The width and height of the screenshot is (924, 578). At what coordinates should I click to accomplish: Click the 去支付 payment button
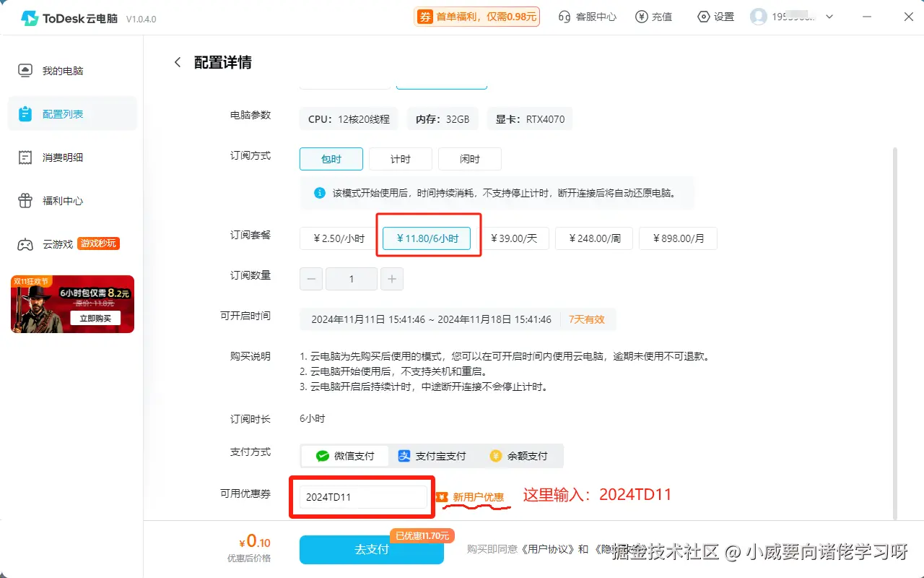(371, 549)
